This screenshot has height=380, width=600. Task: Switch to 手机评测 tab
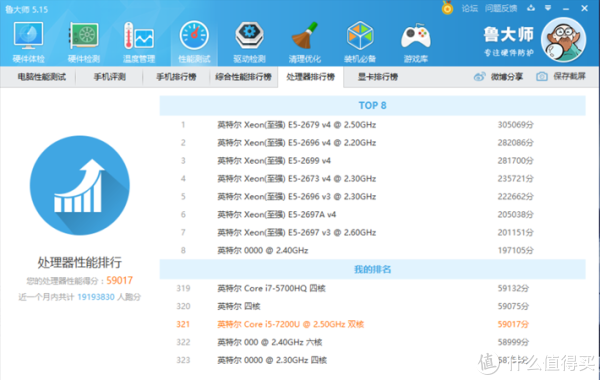(110, 77)
